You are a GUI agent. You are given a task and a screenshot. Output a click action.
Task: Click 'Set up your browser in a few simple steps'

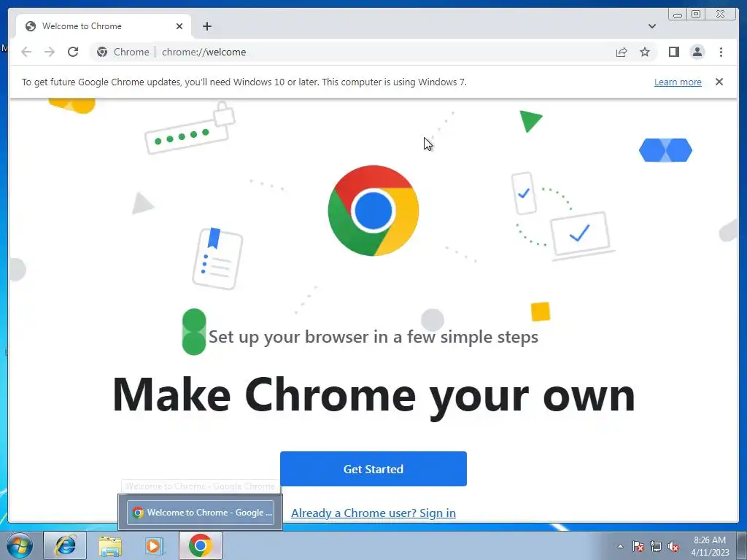(373, 337)
